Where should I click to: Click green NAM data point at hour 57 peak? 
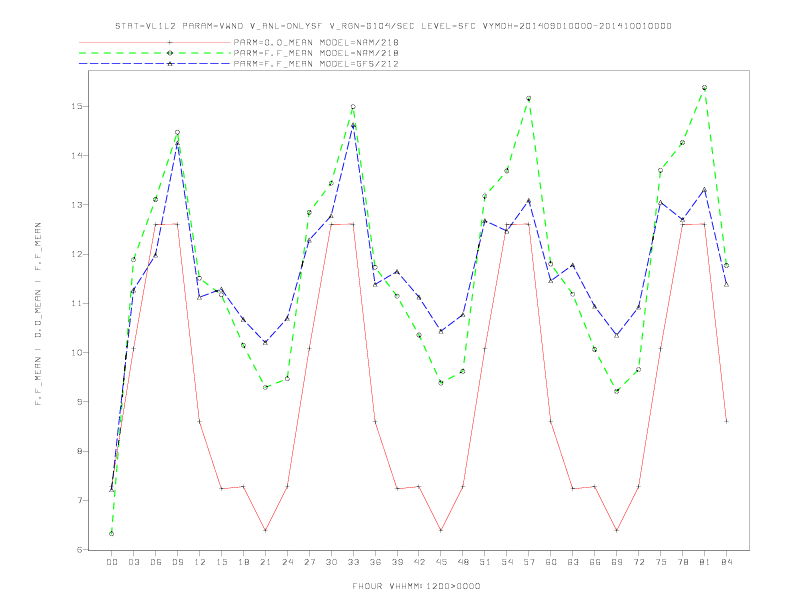pyautogui.click(x=529, y=98)
